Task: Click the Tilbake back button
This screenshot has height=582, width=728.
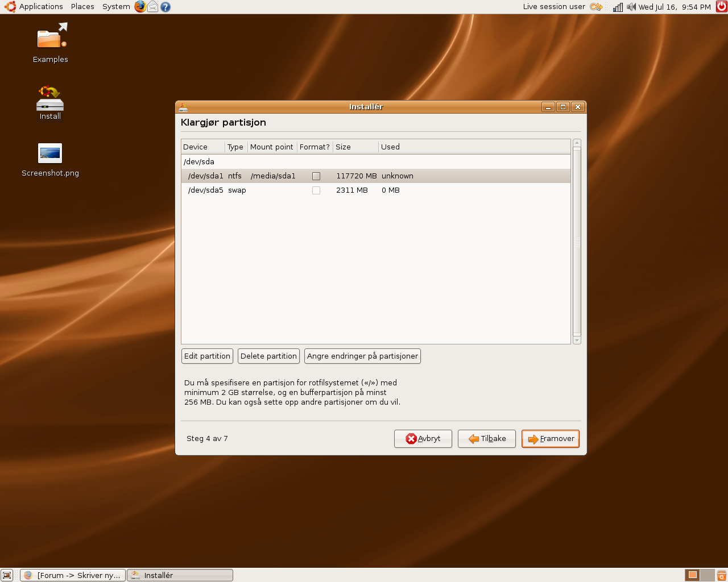Action: pyautogui.click(x=487, y=439)
